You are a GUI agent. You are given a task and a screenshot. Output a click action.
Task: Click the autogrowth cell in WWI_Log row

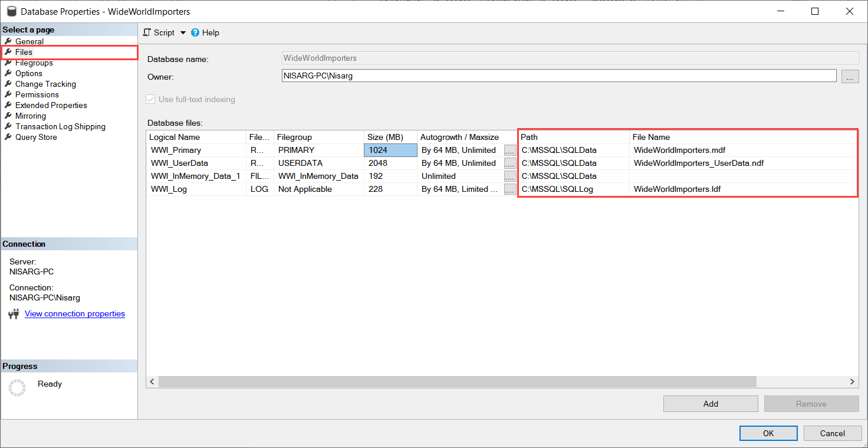(x=461, y=189)
